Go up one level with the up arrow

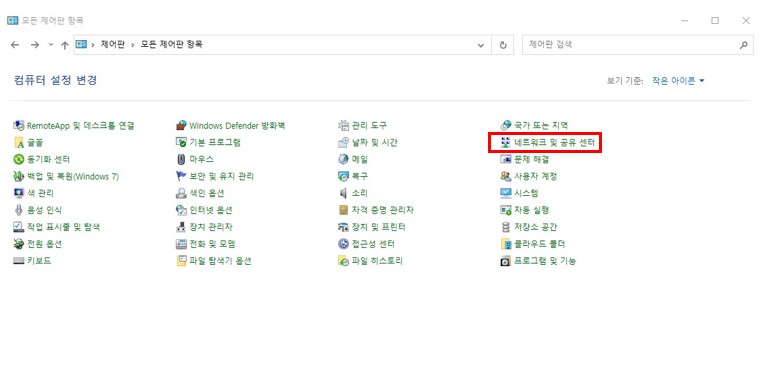coord(65,45)
